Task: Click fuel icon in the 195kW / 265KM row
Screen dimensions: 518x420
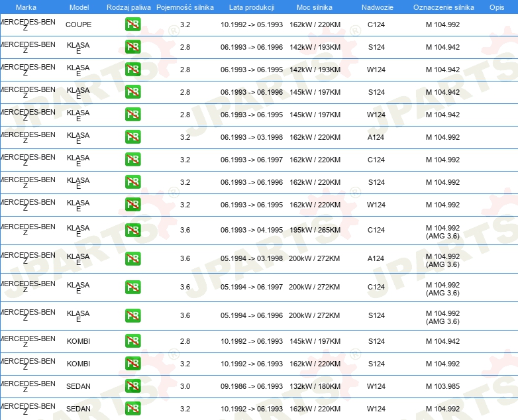Action: pyautogui.click(x=132, y=230)
